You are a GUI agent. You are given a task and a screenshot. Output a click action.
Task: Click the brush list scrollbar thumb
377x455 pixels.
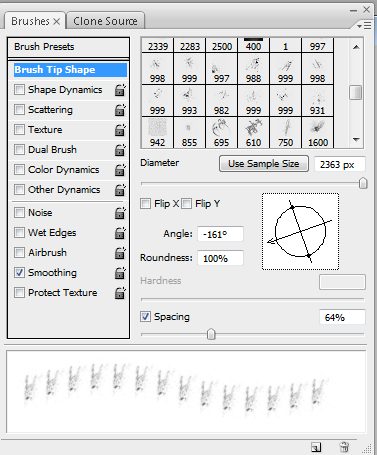(x=356, y=92)
